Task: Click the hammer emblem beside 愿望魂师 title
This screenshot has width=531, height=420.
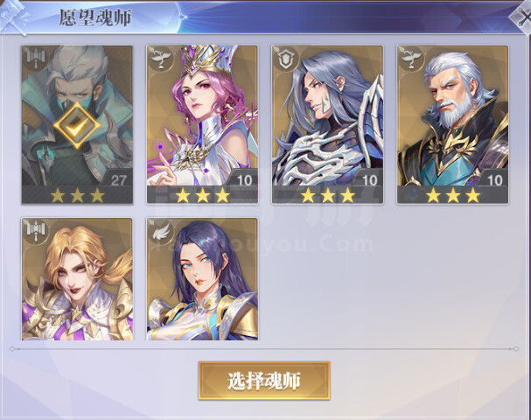Action: [13, 18]
